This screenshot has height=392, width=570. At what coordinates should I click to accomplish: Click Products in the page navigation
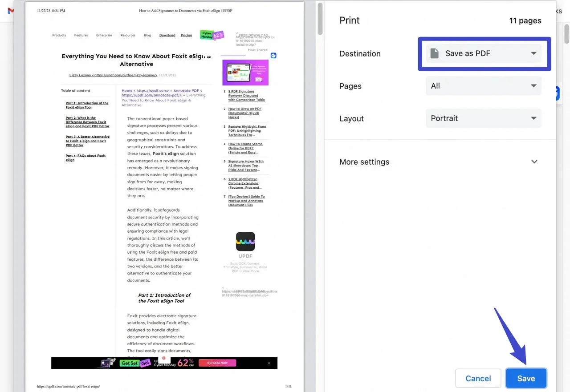coord(59,35)
